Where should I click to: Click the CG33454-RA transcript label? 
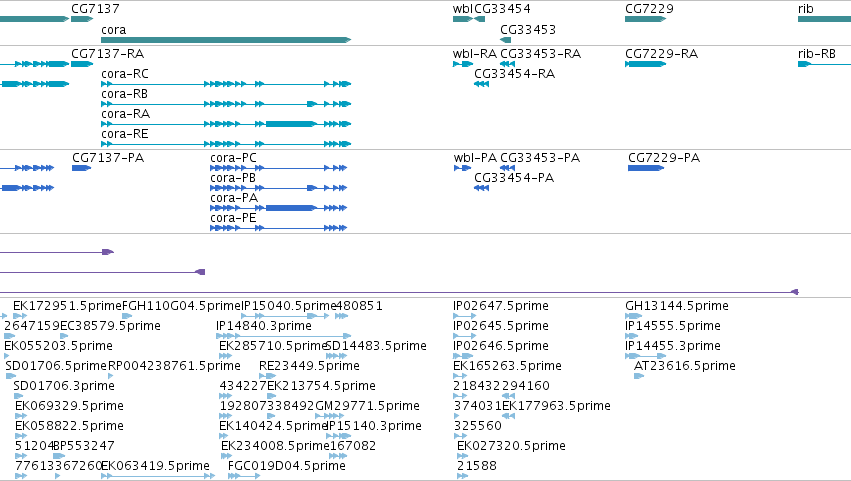[515, 74]
